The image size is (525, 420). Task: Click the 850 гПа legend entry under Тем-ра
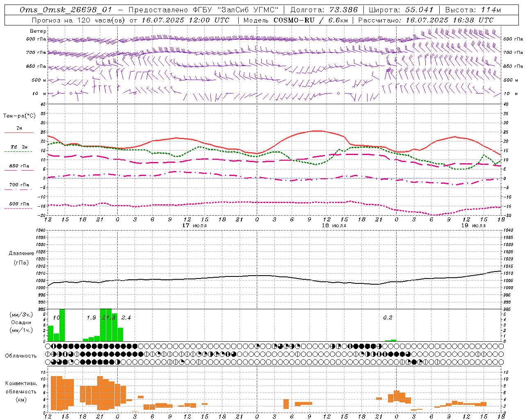pos(19,168)
